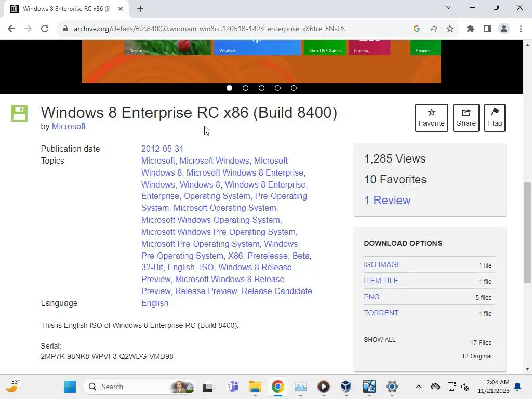
Task: Download the TORRENT file
Action: 381,313
